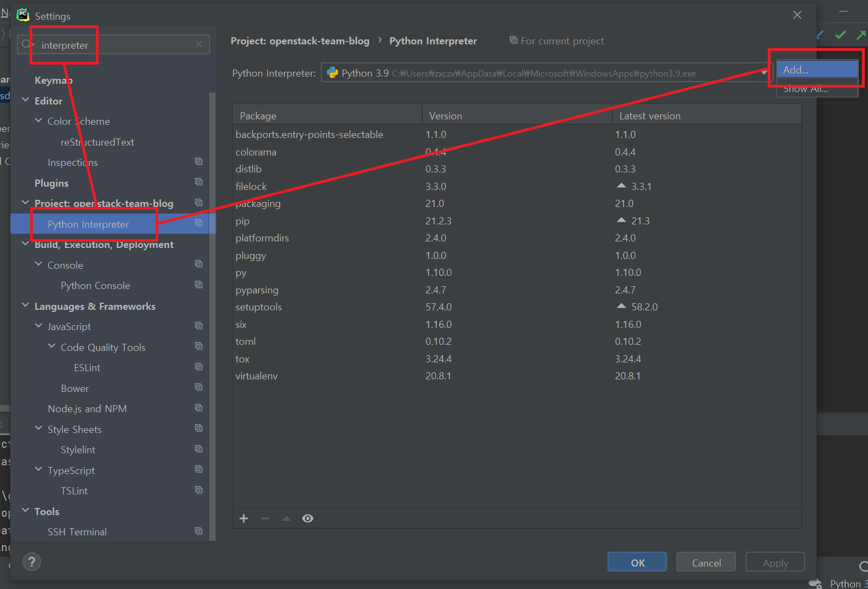Close the Settings dialog
The image size is (868, 589).
click(797, 15)
